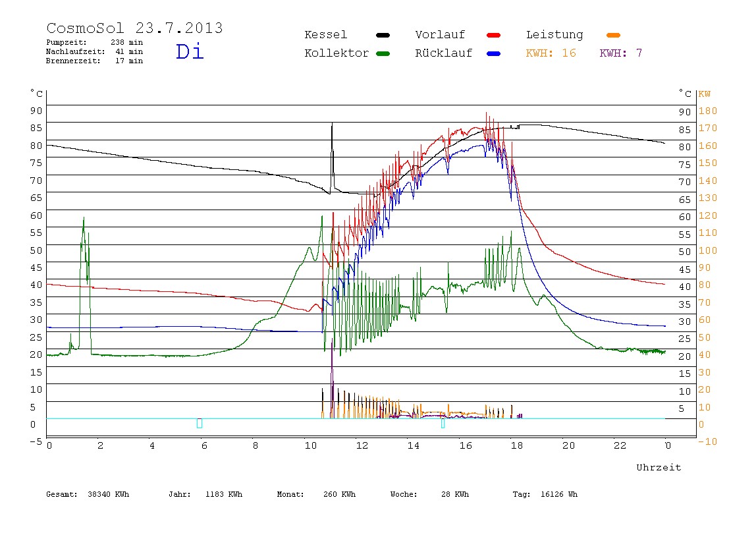Screen dimensions: 756x535
Task: Click the purple 'KWH: 7' value
Action: click(x=621, y=53)
